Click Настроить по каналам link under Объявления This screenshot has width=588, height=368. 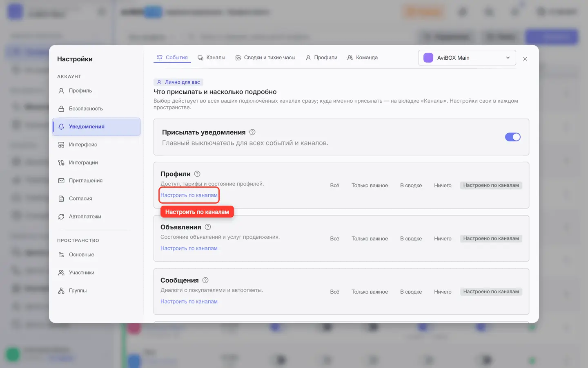click(x=189, y=248)
